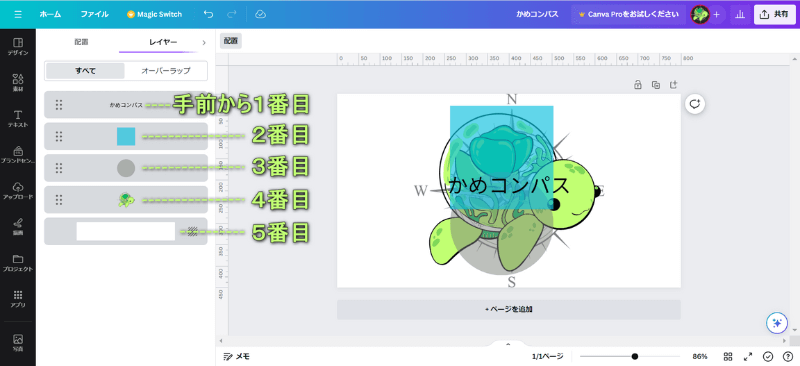Screen dimensions: 800x366
Task: Select the blue square layer thumbnail
Action: pos(126,136)
